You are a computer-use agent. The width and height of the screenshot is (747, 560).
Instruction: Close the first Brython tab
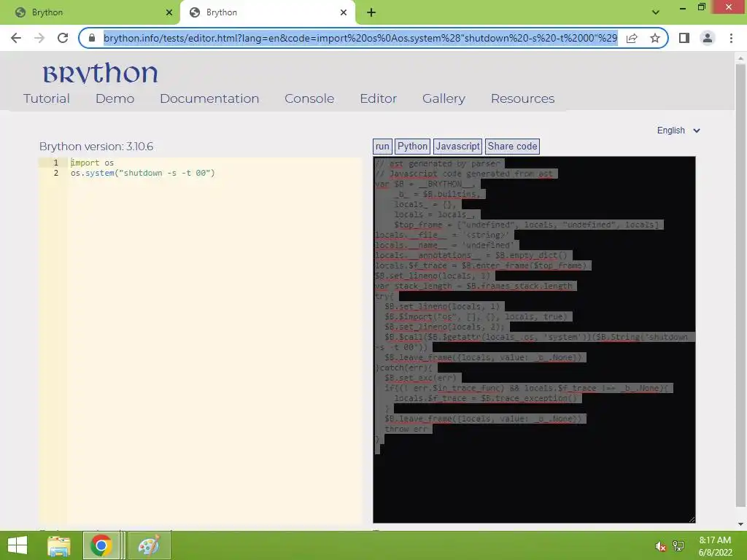169,12
